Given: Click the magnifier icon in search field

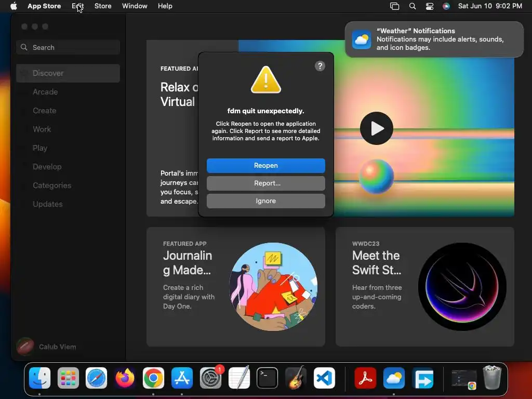Looking at the screenshot, I should pyautogui.click(x=24, y=47).
